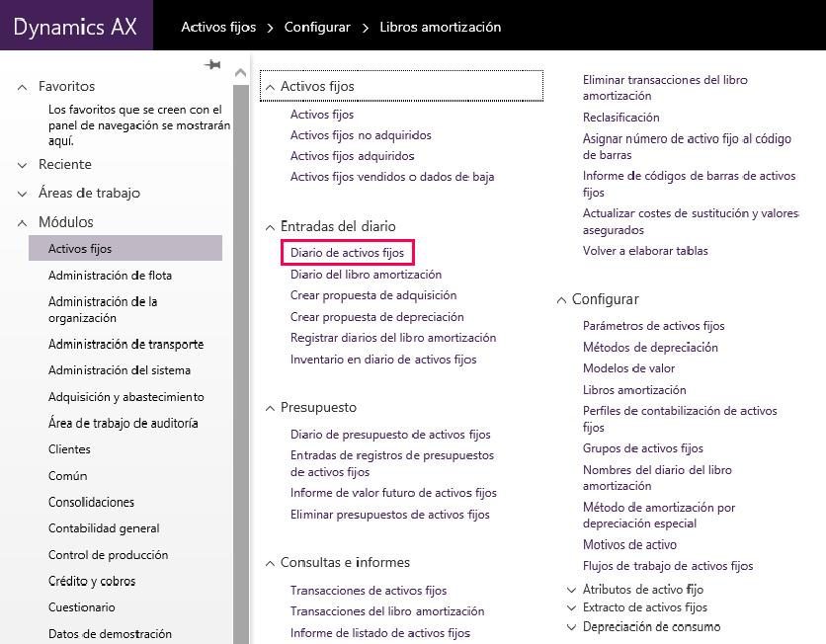Open Informe de listado de activos fijos
The width and height of the screenshot is (826, 644).
tap(380, 633)
